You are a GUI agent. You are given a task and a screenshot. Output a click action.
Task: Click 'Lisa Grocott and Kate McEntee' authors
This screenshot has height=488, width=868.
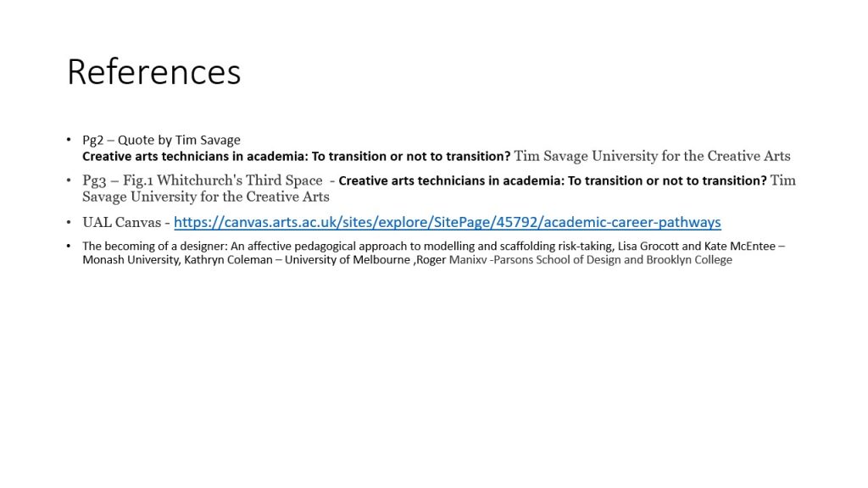click(697, 247)
